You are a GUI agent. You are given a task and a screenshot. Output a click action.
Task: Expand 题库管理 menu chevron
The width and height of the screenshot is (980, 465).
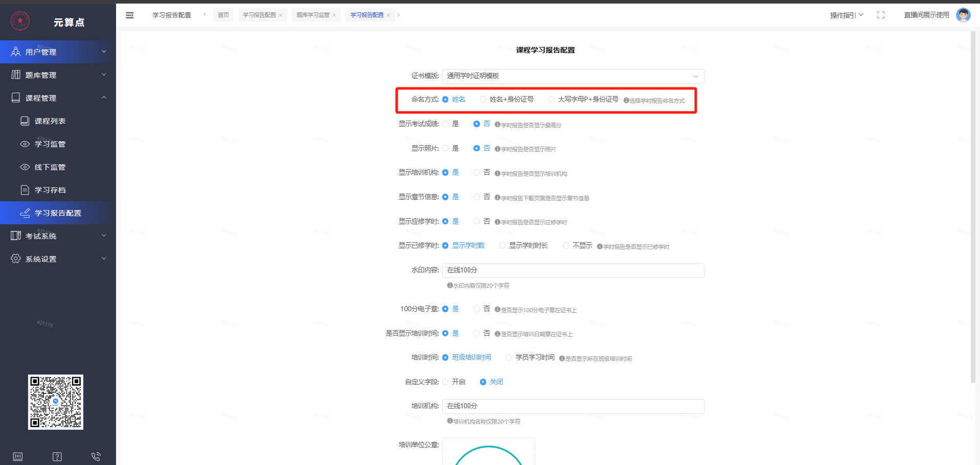point(104,75)
